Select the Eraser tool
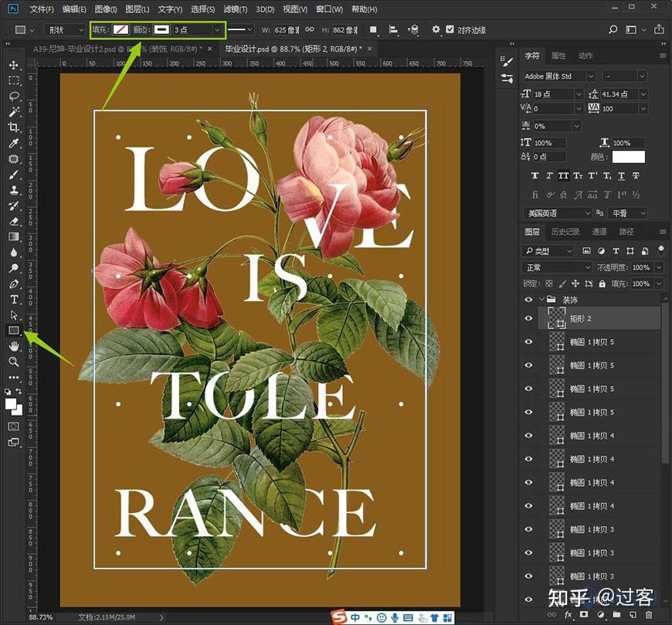 pyautogui.click(x=14, y=221)
